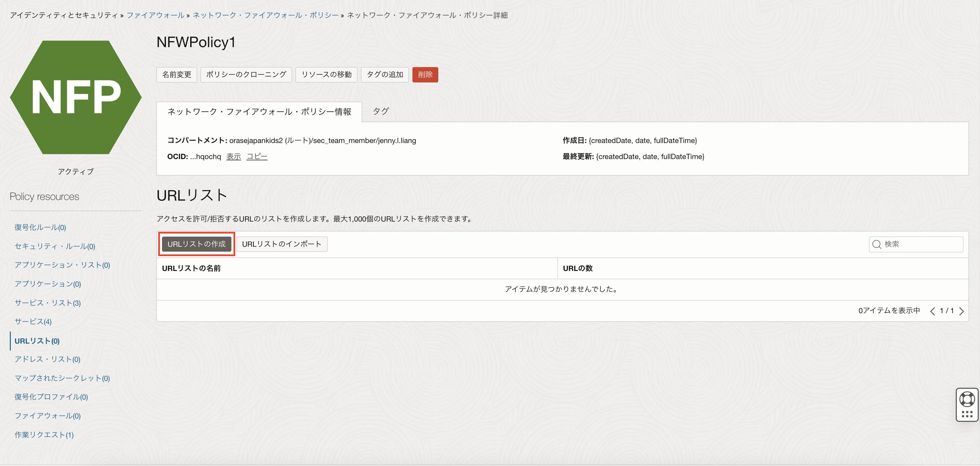Click コピー link to copy OCID
The width and height of the screenshot is (980, 466).
257,156
